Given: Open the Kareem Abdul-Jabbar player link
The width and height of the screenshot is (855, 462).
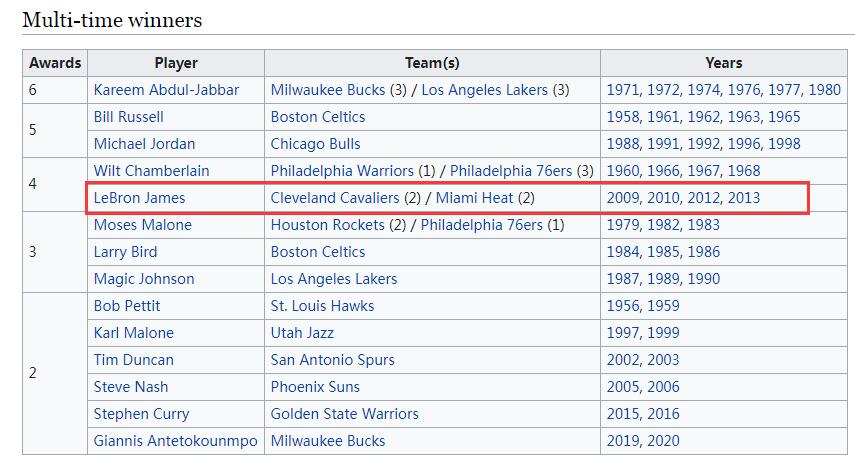Looking at the screenshot, I should [x=166, y=90].
